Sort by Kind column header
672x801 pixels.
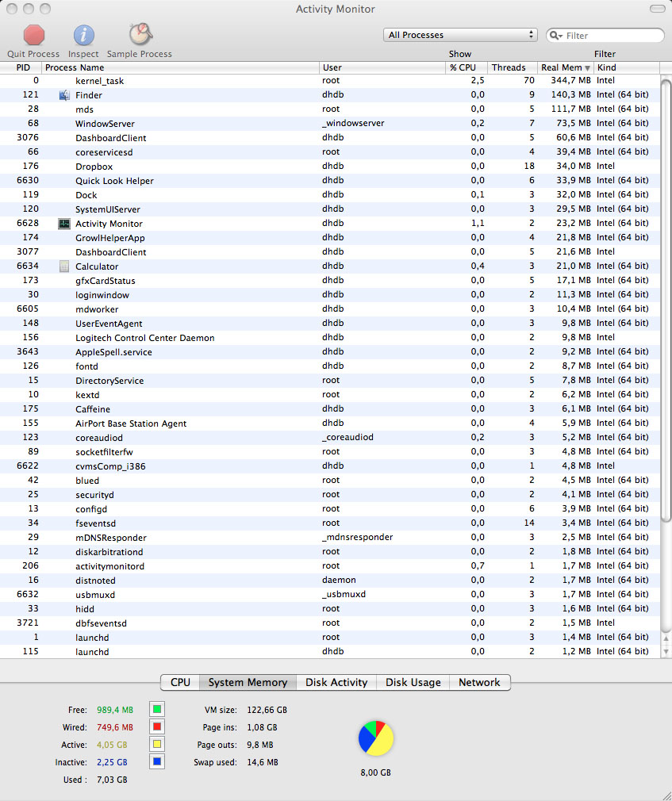click(626, 67)
